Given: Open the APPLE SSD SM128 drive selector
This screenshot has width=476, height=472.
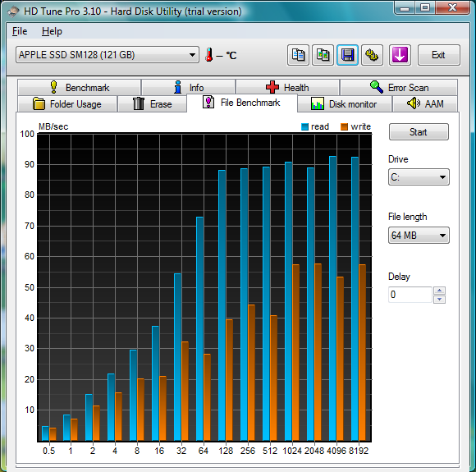Looking at the screenshot, I should point(108,55).
